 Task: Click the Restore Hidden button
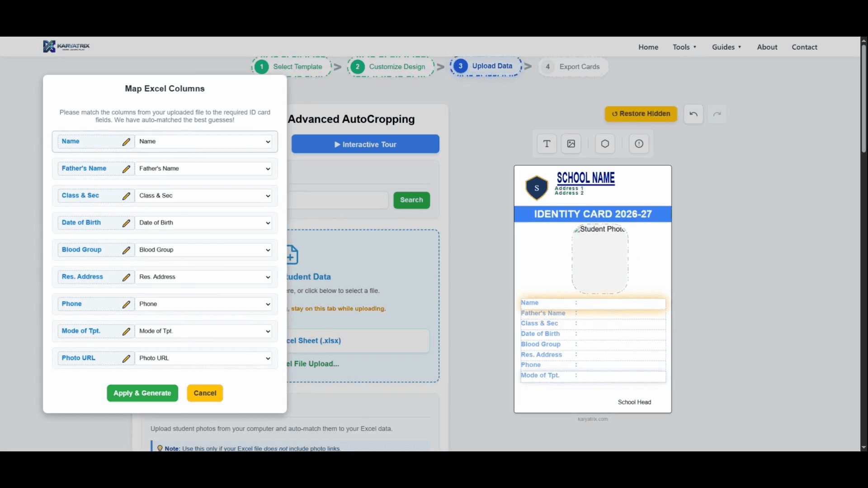(x=641, y=114)
